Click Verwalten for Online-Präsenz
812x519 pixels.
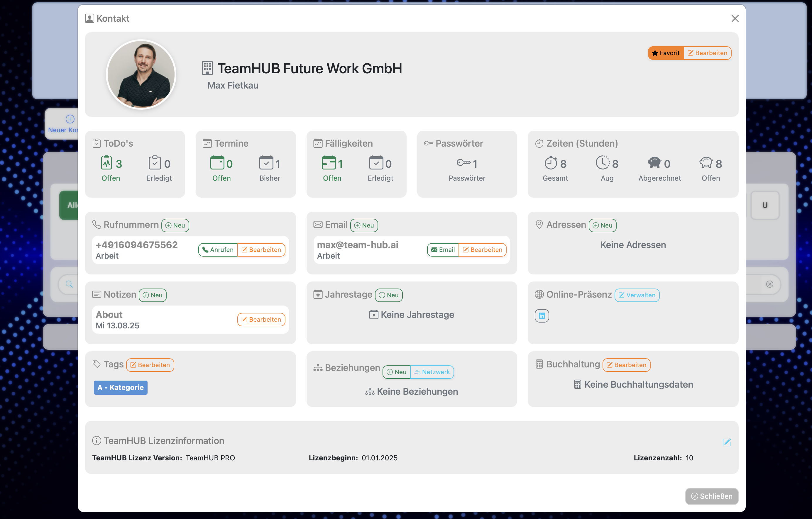(x=637, y=295)
